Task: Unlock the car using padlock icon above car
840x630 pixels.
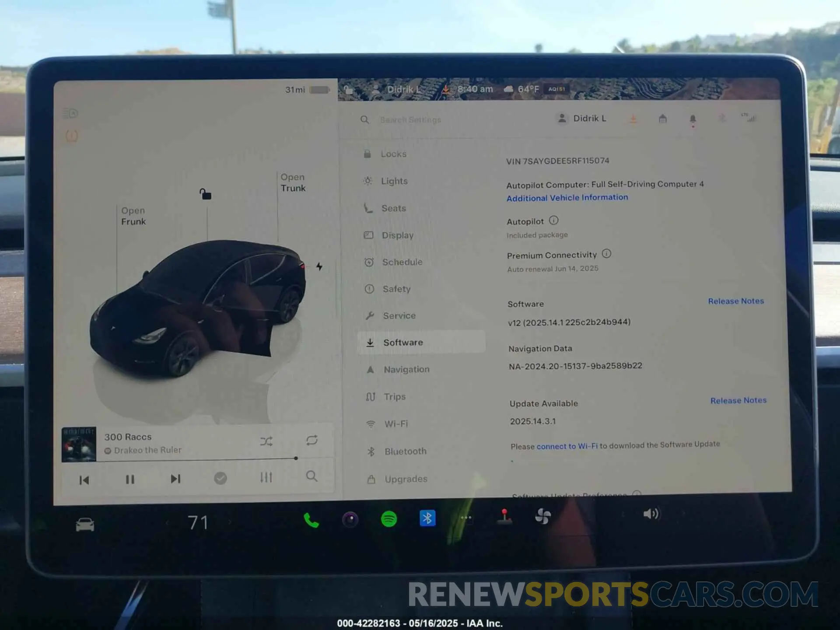Action: pos(205,194)
